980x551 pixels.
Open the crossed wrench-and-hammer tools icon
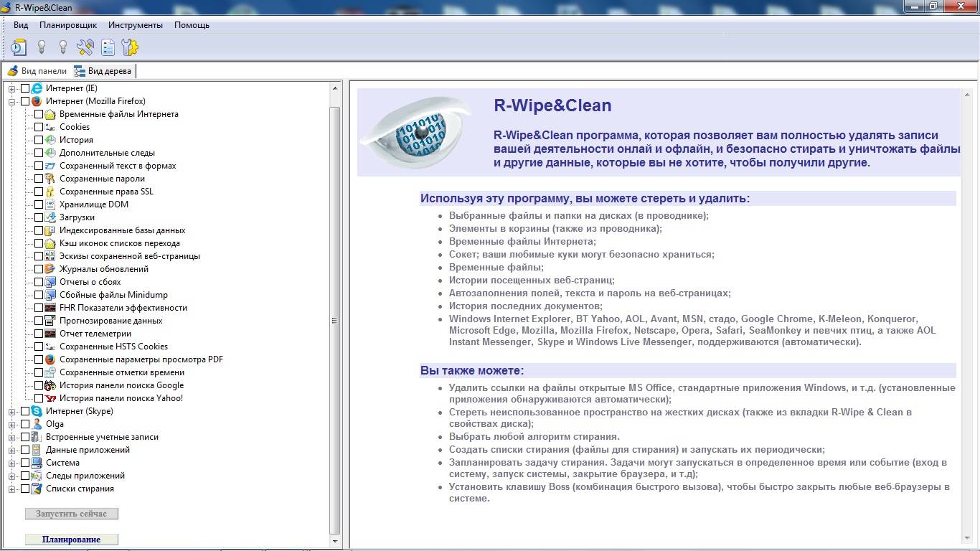pyautogui.click(x=85, y=47)
